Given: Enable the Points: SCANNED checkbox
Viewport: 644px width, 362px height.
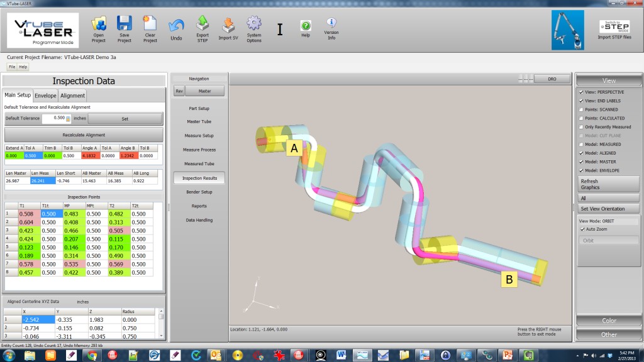Looking at the screenshot, I should (580, 109).
